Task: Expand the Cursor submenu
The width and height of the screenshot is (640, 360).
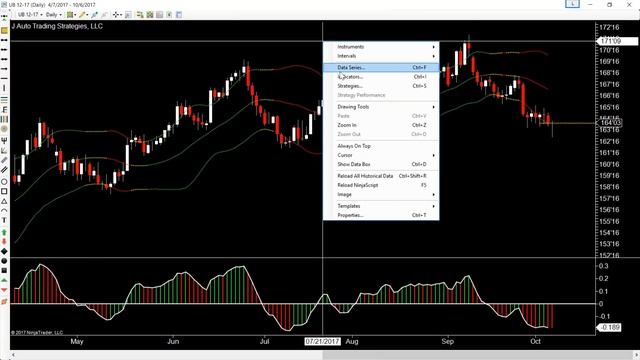Action: pyautogui.click(x=381, y=155)
